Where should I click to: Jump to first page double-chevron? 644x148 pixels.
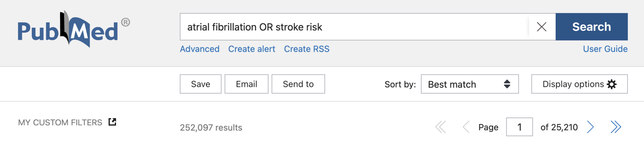441,127
